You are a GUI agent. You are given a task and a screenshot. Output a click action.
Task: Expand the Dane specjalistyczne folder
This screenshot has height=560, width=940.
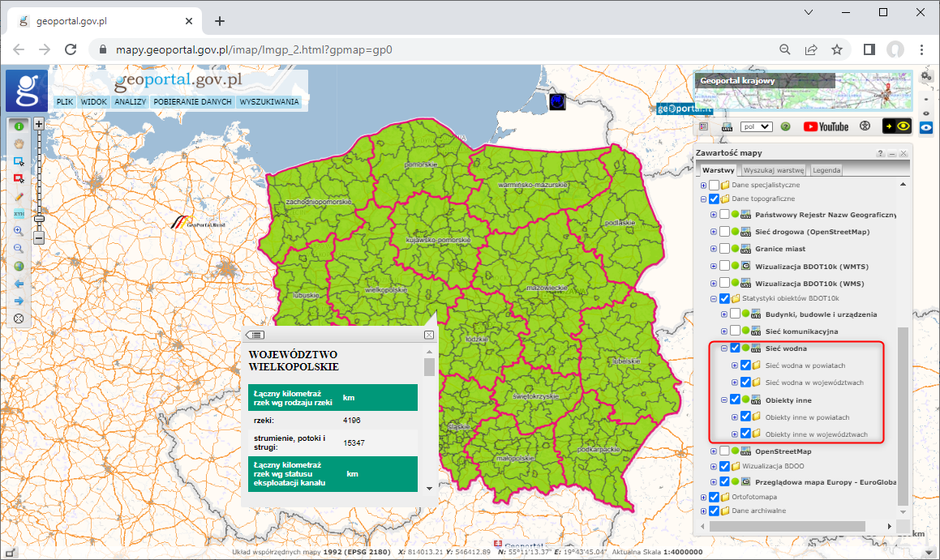point(703,186)
